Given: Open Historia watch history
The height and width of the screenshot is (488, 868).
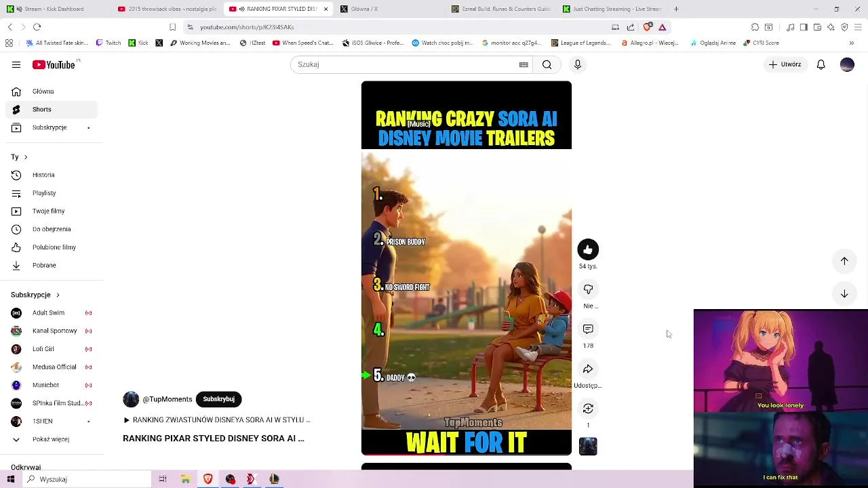Looking at the screenshot, I should pos(52,175).
